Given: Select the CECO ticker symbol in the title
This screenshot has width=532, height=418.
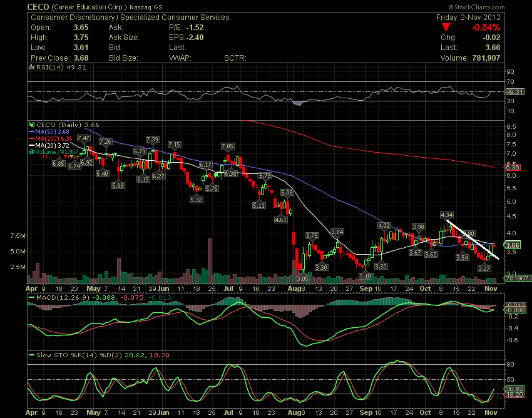Looking at the screenshot, I should [x=38, y=7].
